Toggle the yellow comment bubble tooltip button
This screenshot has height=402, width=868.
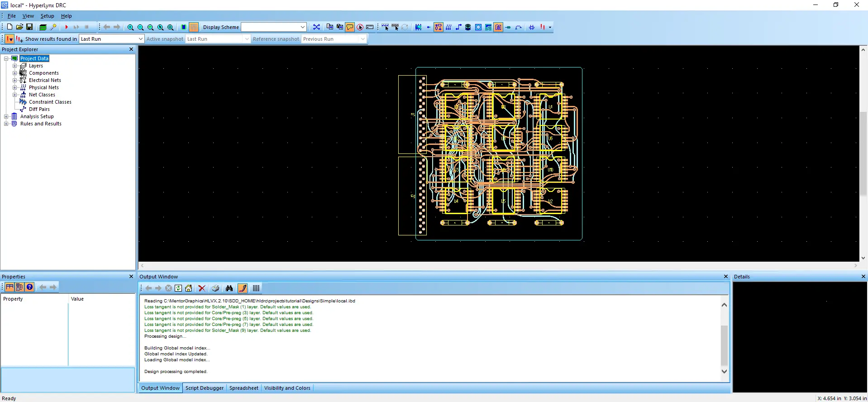[350, 27]
